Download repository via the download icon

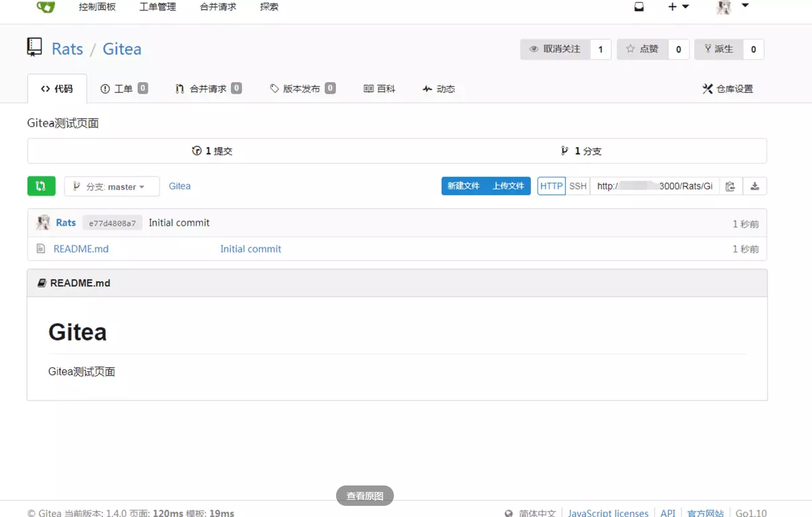coord(755,186)
